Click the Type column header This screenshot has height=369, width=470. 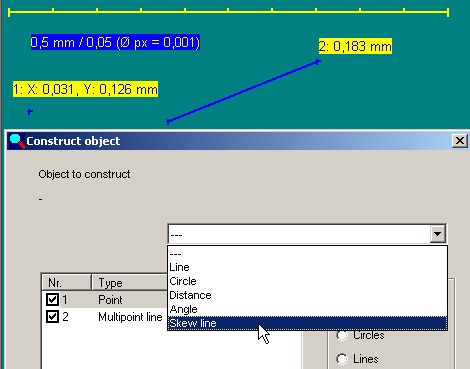[x=129, y=283]
